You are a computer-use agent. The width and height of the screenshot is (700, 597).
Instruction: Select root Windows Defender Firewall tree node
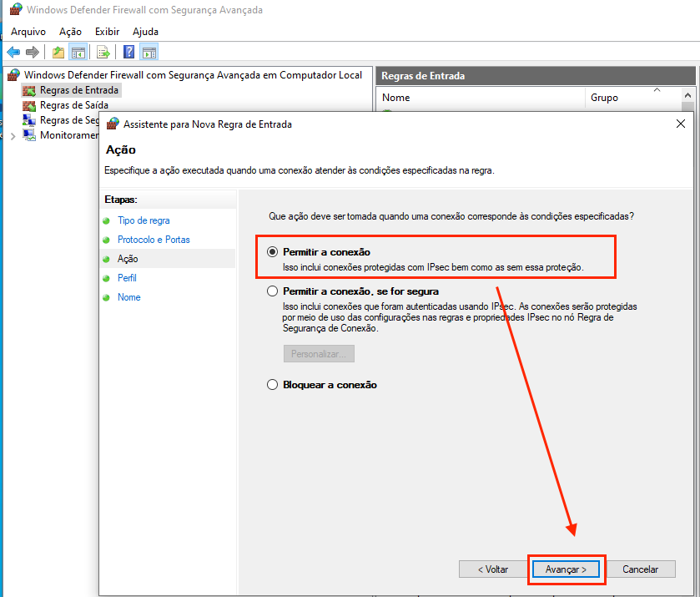pyautogui.click(x=193, y=74)
